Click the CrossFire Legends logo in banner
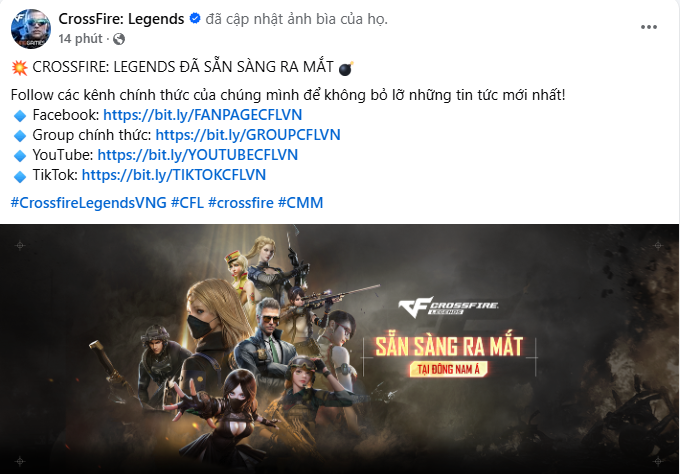 (448, 307)
